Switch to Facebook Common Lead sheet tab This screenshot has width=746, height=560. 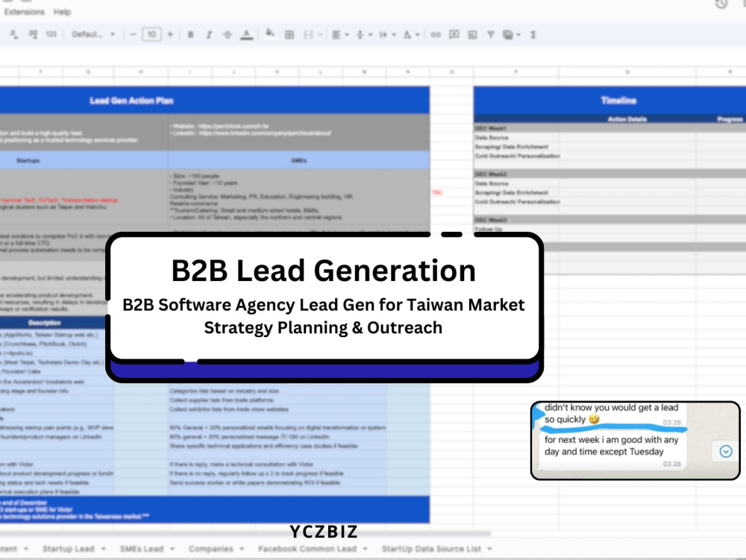click(x=307, y=549)
